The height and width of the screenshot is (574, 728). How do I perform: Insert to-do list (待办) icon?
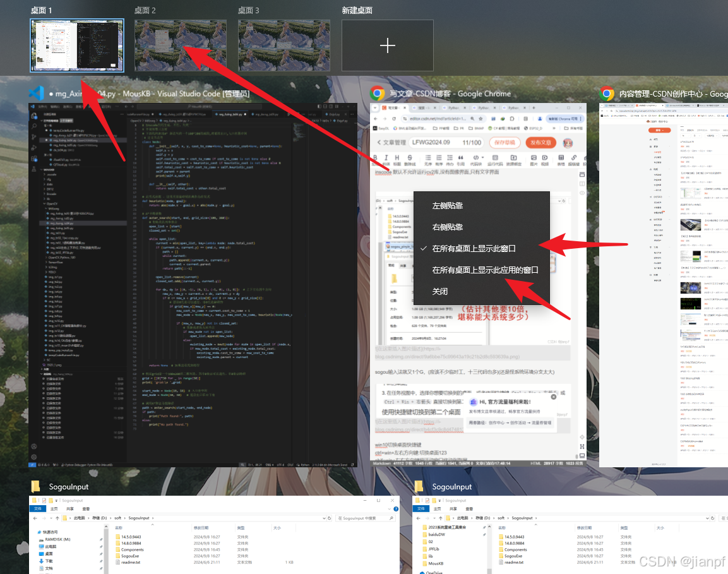click(x=450, y=159)
